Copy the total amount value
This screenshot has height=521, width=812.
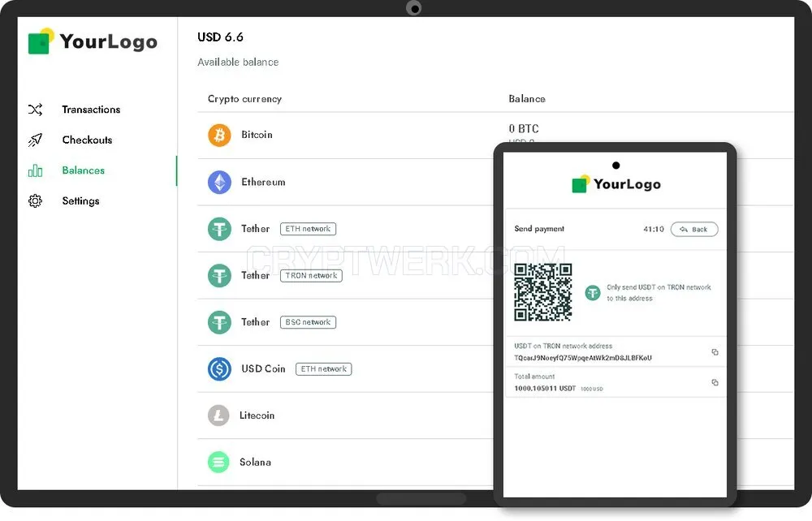715,383
